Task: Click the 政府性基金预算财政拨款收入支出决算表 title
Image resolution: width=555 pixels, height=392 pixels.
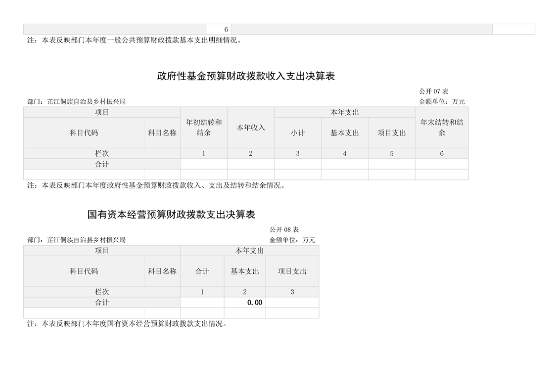Action: click(x=246, y=76)
